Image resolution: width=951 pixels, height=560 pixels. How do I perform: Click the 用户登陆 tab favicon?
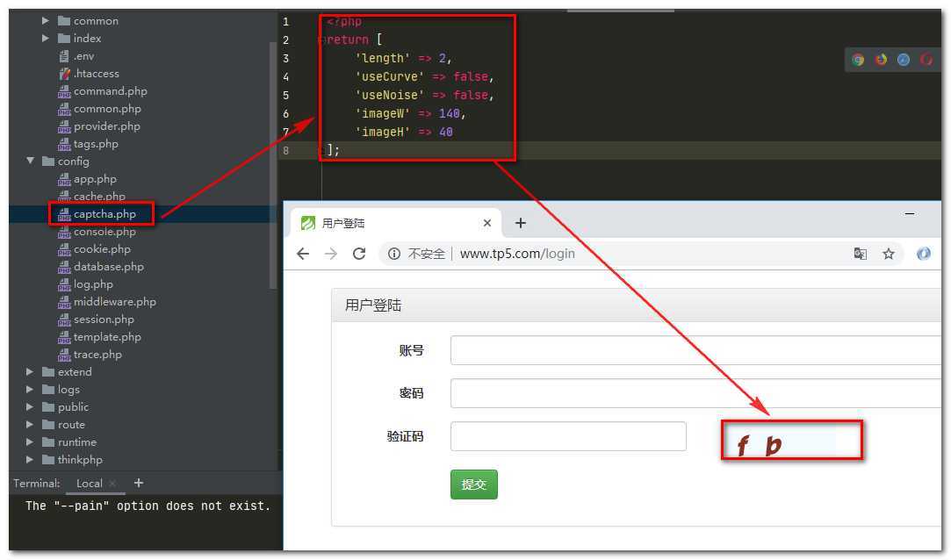tap(308, 223)
